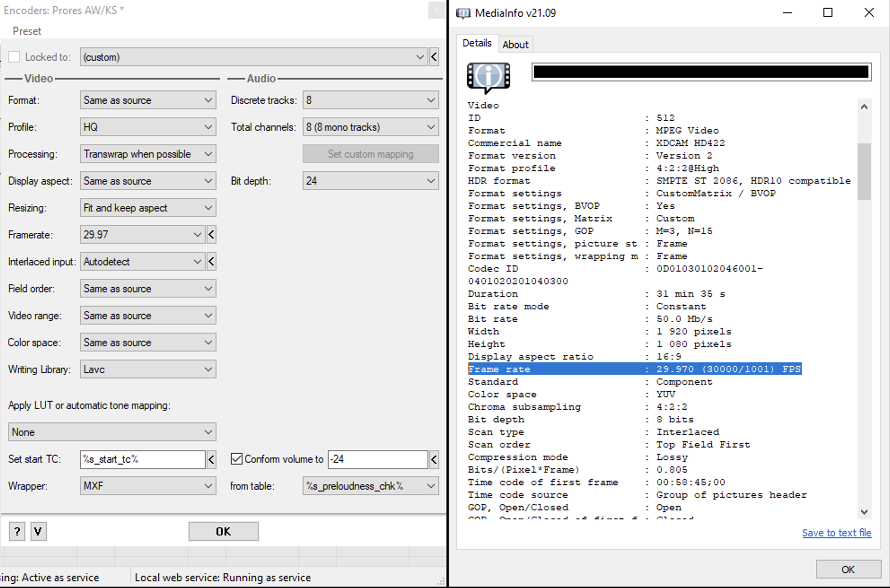Click the Local web service status text
This screenshot has height=588, width=890.
click(x=223, y=577)
